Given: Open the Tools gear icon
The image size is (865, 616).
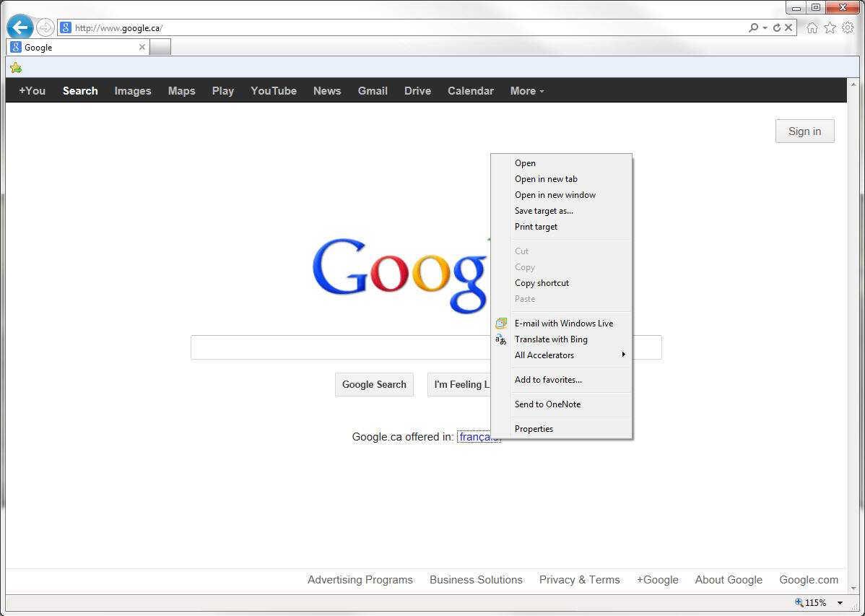Looking at the screenshot, I should coord(848,27).
